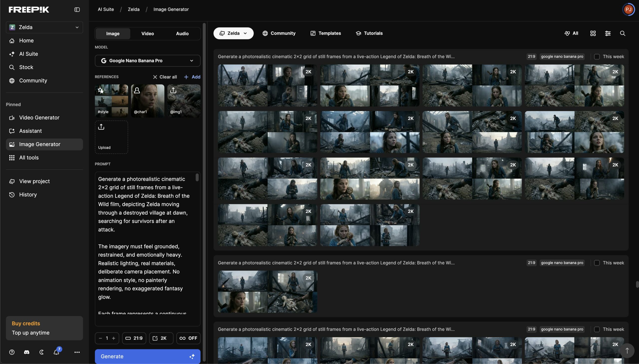The height and width of the screenshot is (364, 639).
Task: Increase image count with plus
Action: [113, 338]
